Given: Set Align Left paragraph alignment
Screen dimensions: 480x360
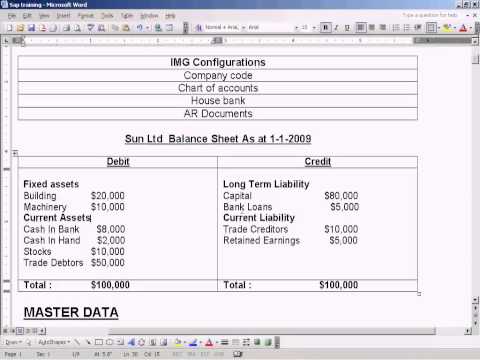Looking at the screenshot, I should 361,27.
